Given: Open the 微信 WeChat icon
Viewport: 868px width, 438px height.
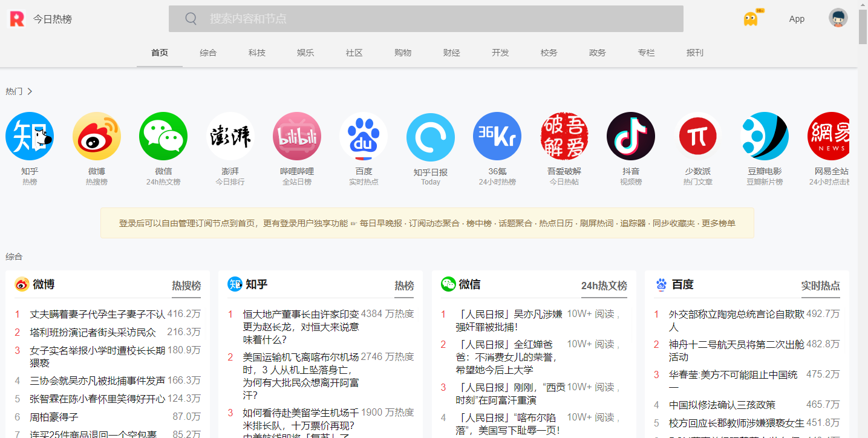Looking at the screenshot, I should tap(163, 136).
